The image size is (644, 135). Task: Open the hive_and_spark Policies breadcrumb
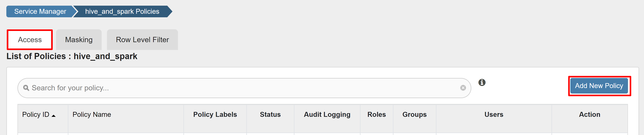(x=122, y=12)
